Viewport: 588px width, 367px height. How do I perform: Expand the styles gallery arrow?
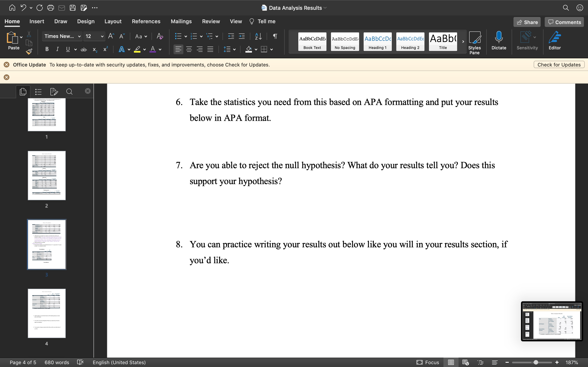coord(463,42)
